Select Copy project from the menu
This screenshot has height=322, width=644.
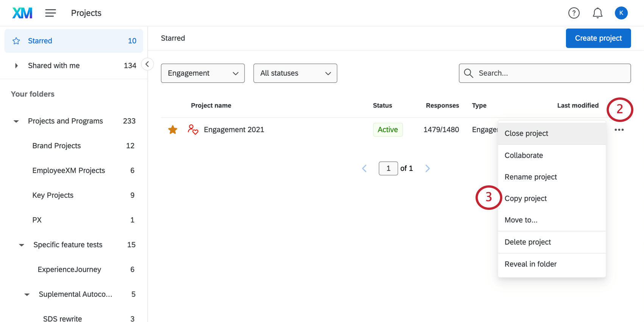coord(525,198)
